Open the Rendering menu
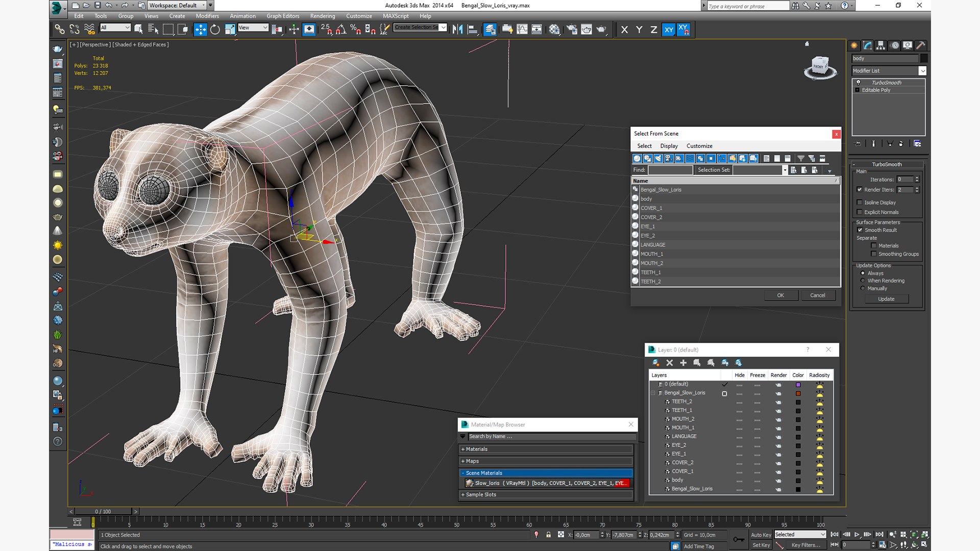Viewport: 980px width, 551px height. pos(323,16)
